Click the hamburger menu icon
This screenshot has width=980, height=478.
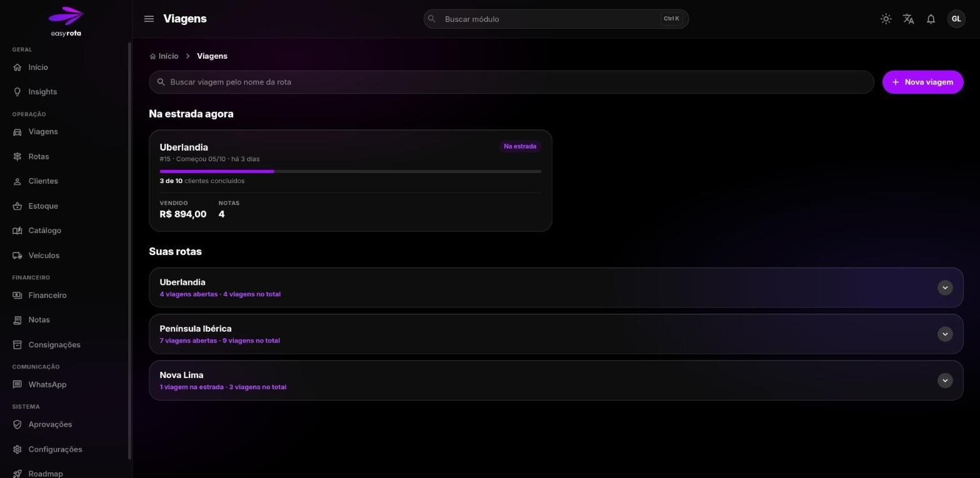(149, 19)
